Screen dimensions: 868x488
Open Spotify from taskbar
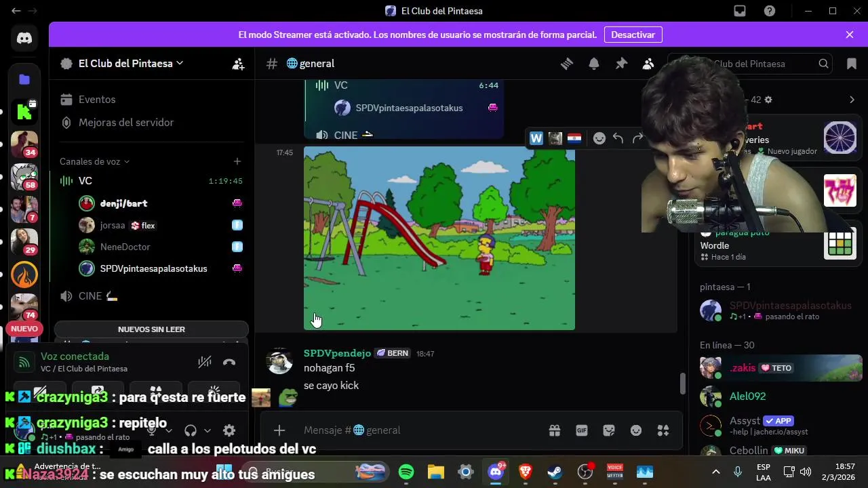[x=406, y=472]
